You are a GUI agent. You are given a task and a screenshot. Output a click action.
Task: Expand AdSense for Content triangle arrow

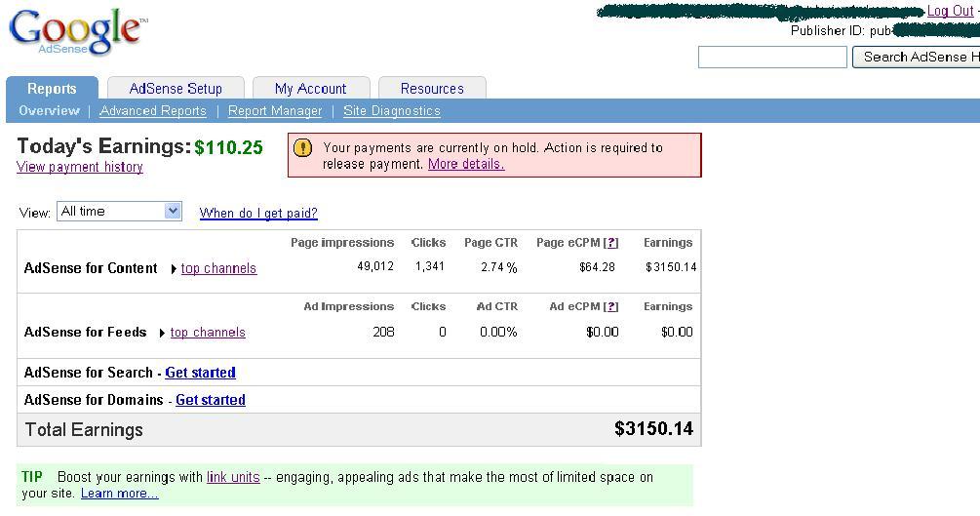(174, 269)
